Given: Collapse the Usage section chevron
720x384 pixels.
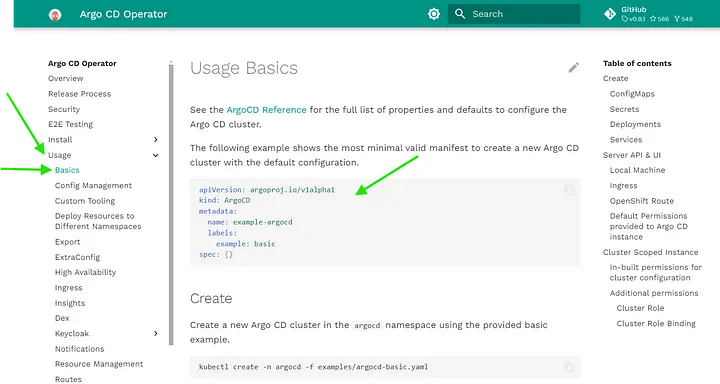Looking at the screenshot, I should [x=156, y=155].
